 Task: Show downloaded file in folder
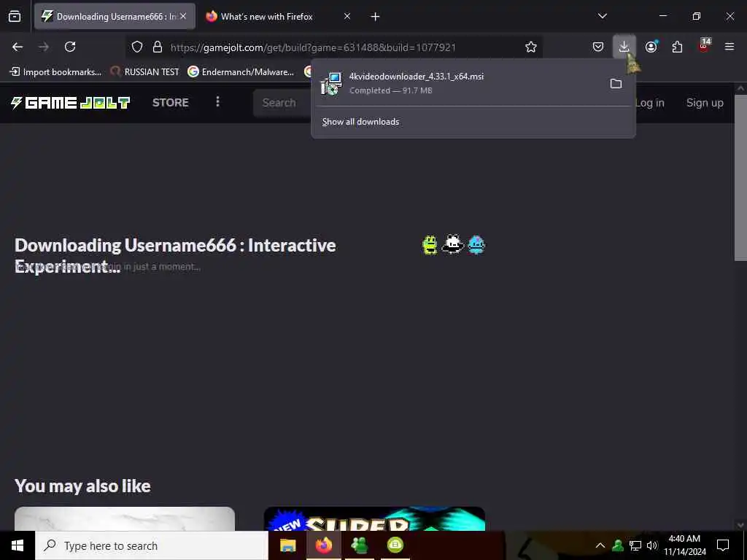pos(616,84)
